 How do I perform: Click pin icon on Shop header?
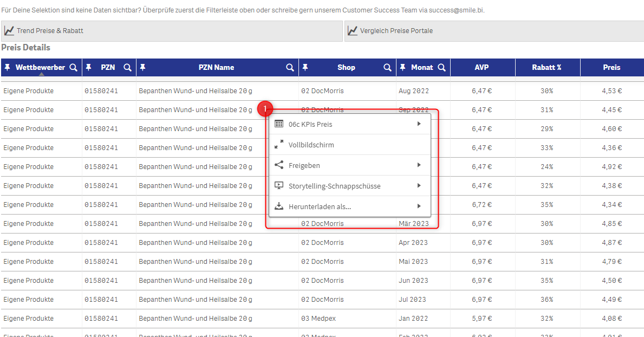coord(305,68)
